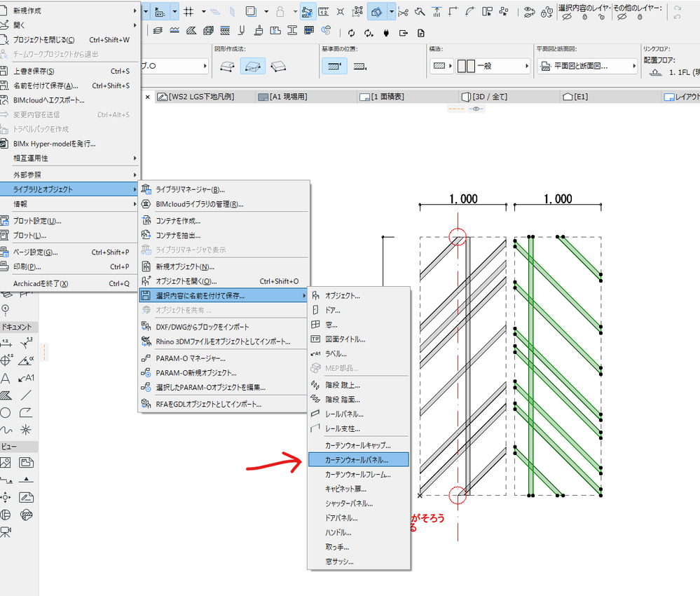Select the Angle Dimension tool

26,360
